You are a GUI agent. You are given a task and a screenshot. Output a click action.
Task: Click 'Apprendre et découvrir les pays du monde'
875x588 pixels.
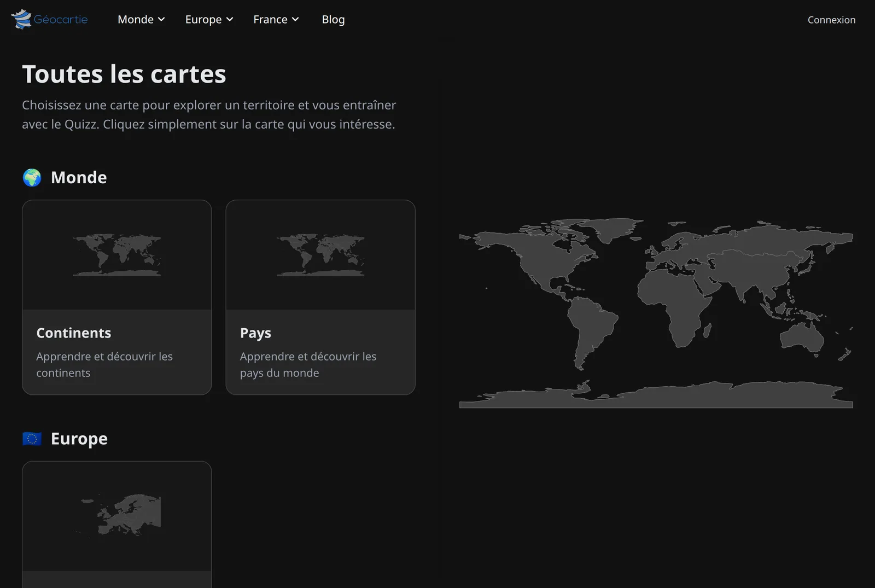coord(308,364)
